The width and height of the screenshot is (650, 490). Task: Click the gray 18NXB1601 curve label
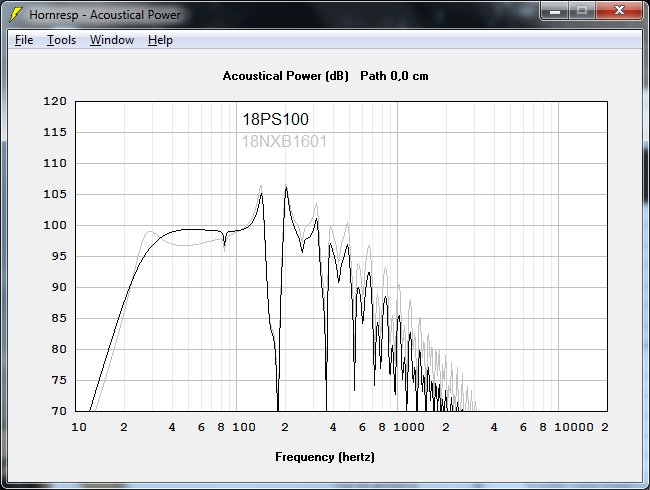tap(284, 141)
